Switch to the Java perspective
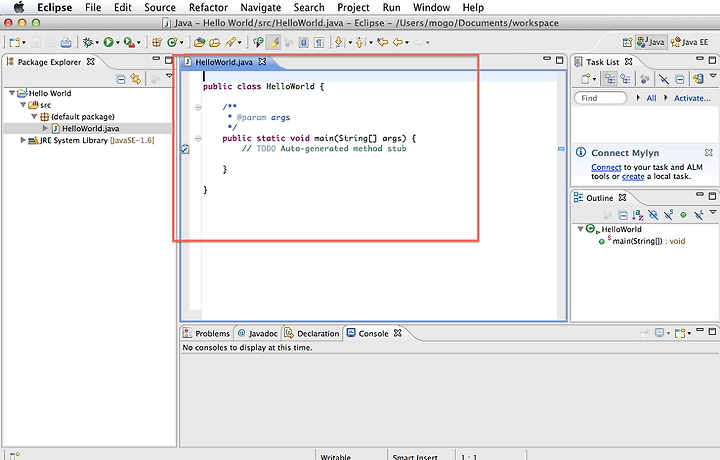The width and height of the screenshot is (720, 460). point(651,42)
